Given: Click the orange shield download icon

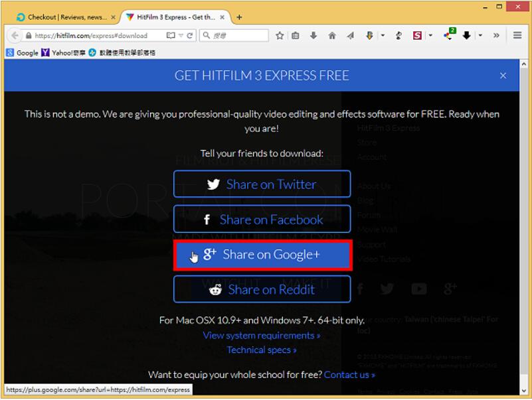Looking at the screenshot, I should click(370, 35).
